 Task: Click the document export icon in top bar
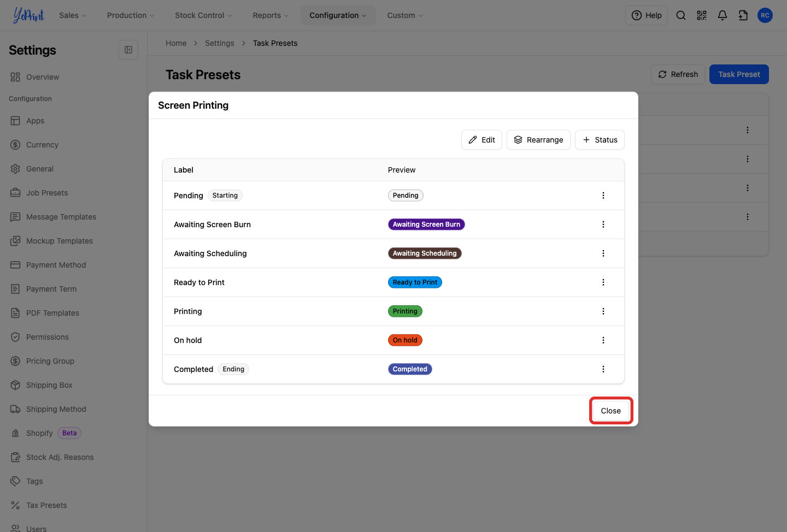pyautogui.click(x=743, y=15)
